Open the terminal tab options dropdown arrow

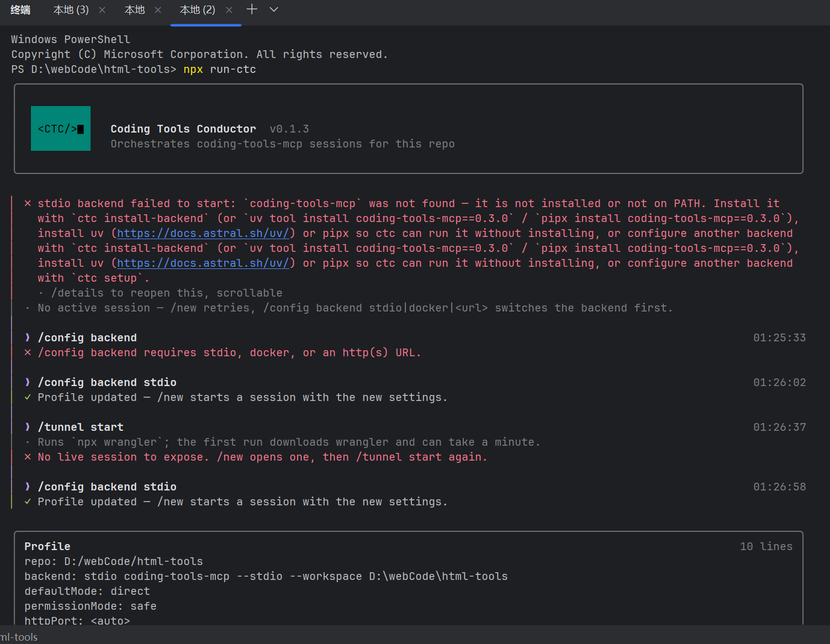coord(274,9)
